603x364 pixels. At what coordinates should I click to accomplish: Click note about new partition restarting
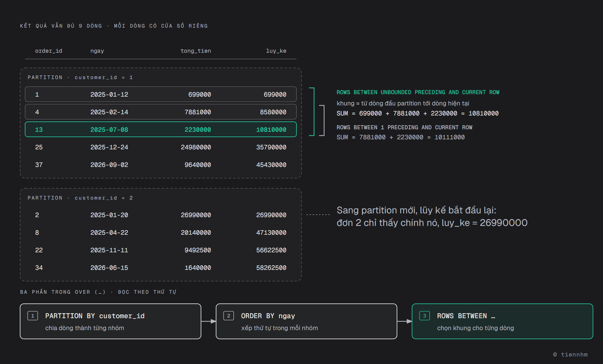pyautogui.click(x=432, y=217)
